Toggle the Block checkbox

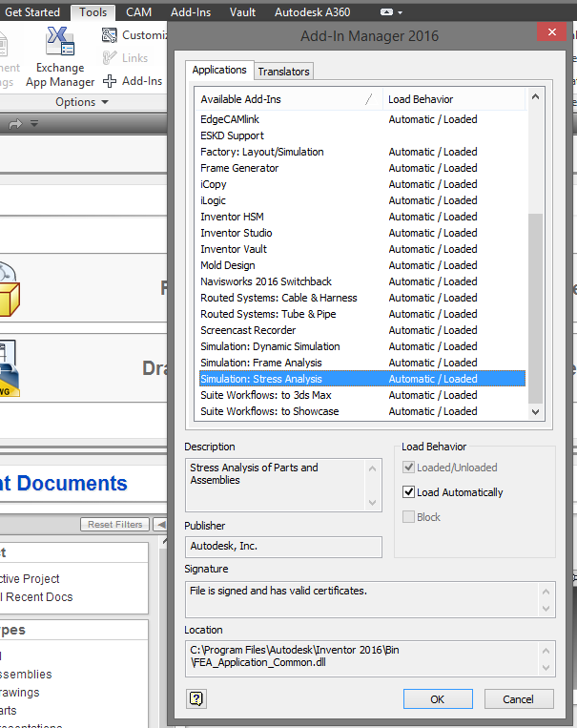[408, 517]
